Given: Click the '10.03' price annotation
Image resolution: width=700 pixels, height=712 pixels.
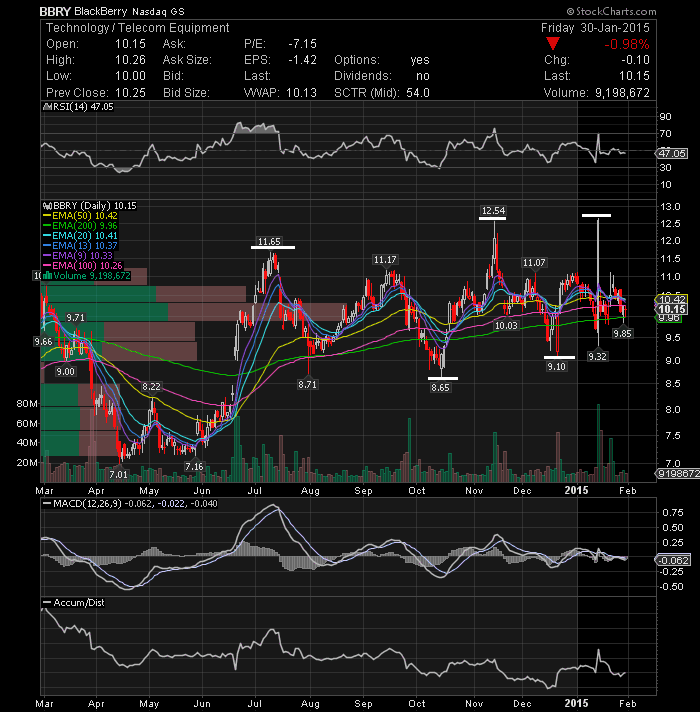Looking at the screenshot, I should click(506, 326).
